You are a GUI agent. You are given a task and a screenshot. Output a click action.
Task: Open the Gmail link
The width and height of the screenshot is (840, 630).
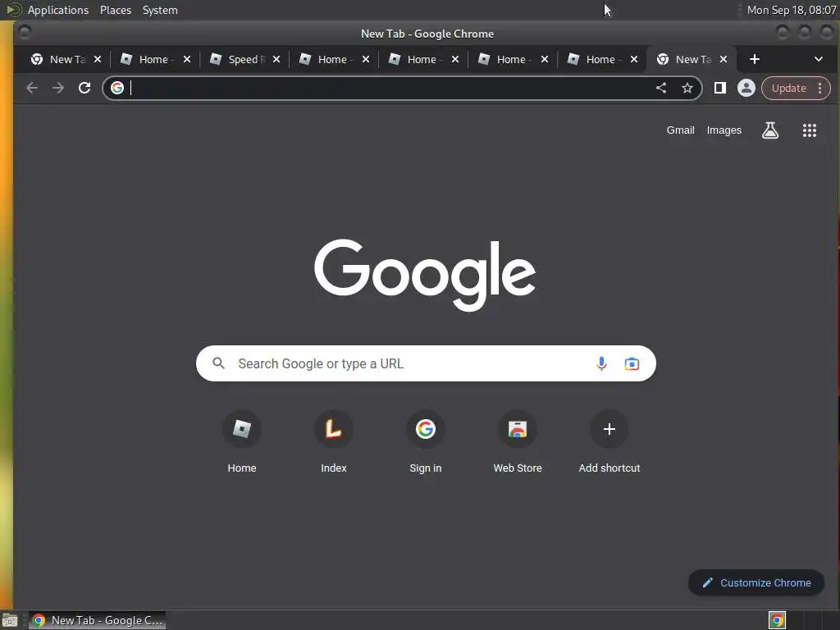pyautogui.click(x=680, y=130)
